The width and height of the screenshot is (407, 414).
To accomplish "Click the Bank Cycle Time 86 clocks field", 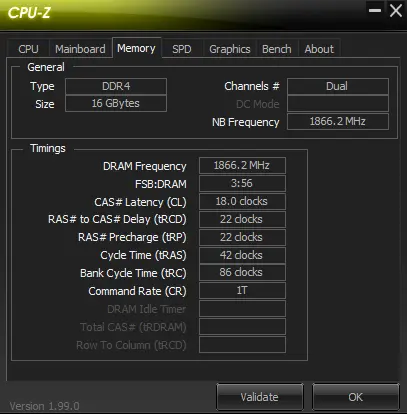I will pos(242,272).
